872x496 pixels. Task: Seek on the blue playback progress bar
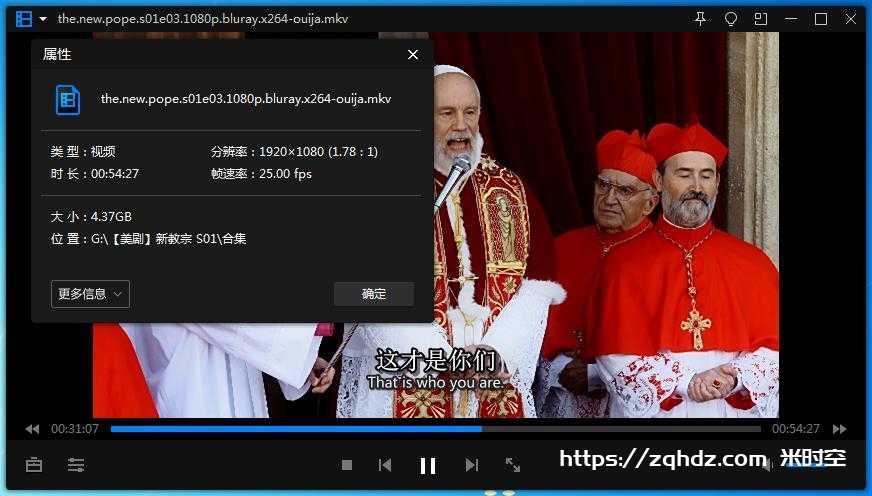coord(435,429)
